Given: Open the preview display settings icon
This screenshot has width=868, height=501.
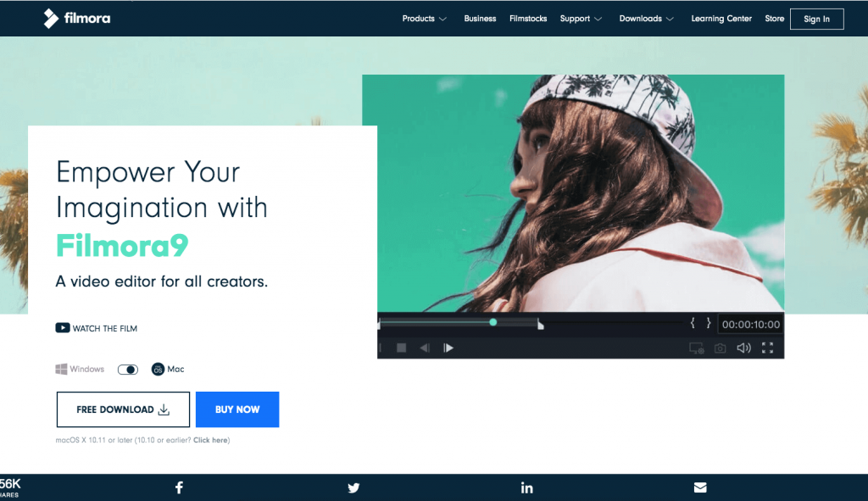Looking at the screenshot, I should [x=697, y=348].
